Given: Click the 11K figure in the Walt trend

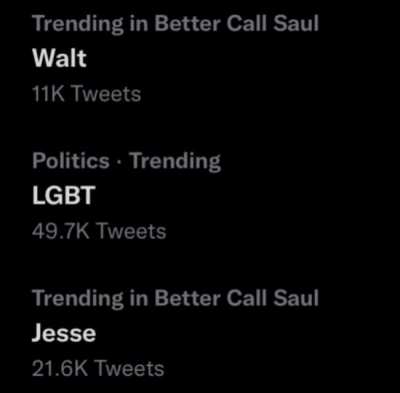Looking at the screenshot, I should [49, 94].
